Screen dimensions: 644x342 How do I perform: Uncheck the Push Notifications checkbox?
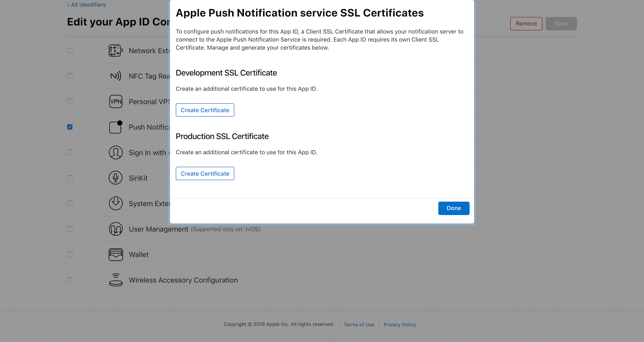point(69,127)
